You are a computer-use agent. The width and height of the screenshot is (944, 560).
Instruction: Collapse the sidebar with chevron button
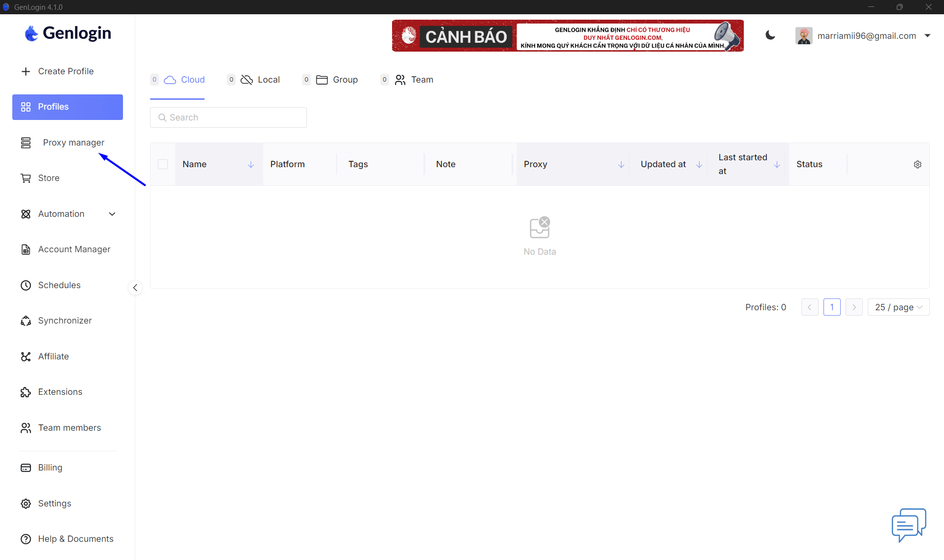[x=135, y=288]
